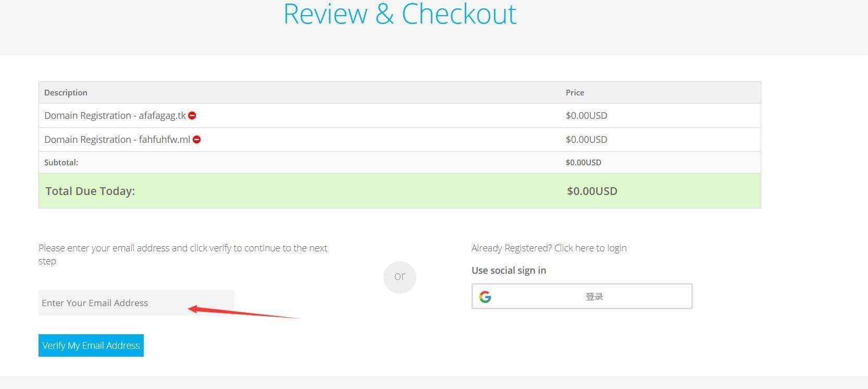Click the afafagag.tk row price
Image resolution: width=868 pixels, height=389 pixels.
(x=586, y=116)
